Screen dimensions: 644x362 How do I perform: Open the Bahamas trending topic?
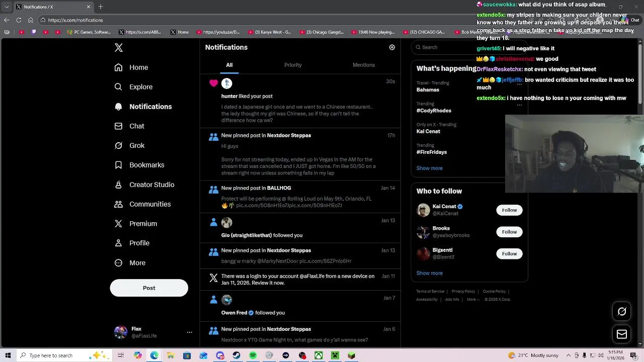[x=428, y=90]
